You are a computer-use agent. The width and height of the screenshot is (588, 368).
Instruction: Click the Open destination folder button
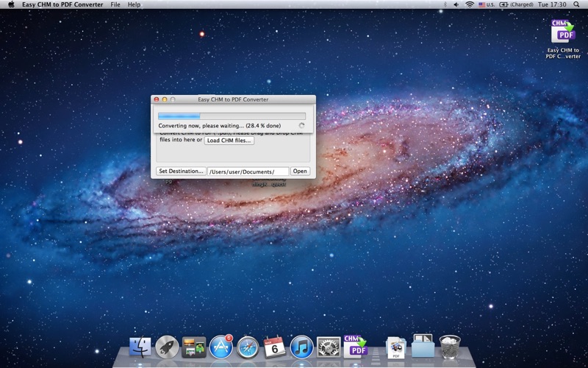point(300,171)
